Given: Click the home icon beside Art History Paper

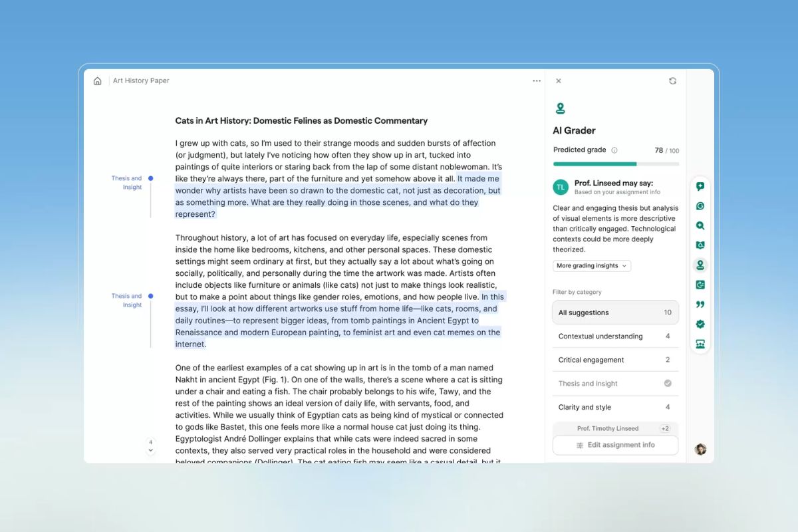Looking at the screenshot, I should pos(98,81).
